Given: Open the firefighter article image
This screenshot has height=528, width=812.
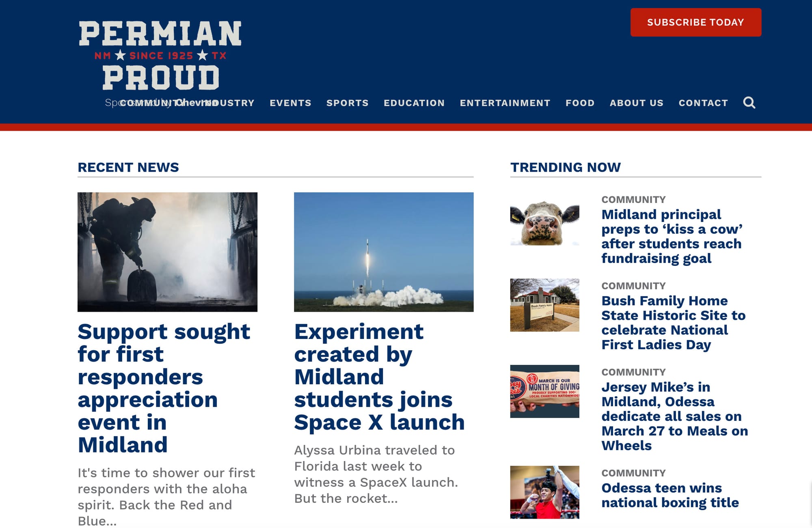Looking at the screenshot, I should [x=167, y=252].
